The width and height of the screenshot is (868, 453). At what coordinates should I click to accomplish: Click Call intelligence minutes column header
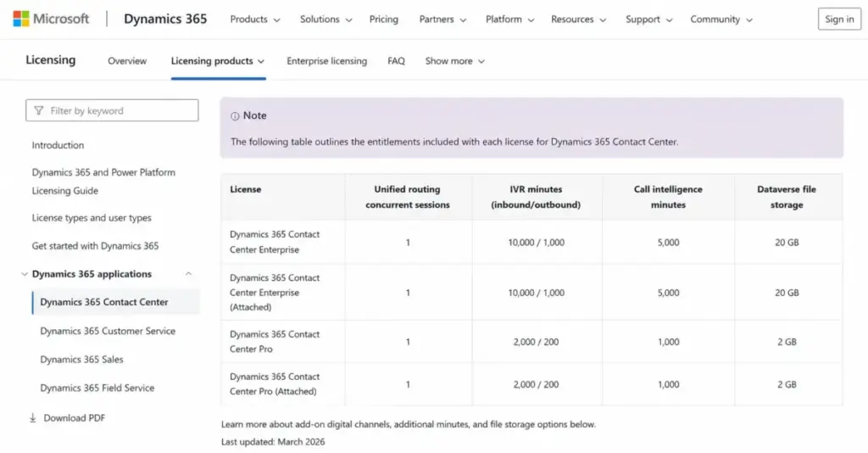668,197
